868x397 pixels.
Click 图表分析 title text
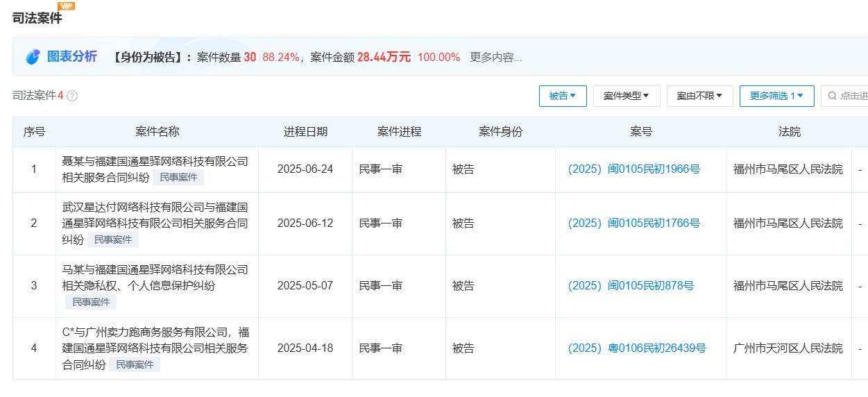(71, 57)
